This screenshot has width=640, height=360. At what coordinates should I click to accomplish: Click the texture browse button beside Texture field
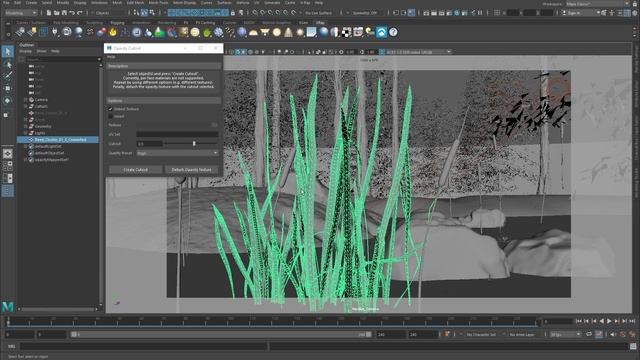click(214, 125)
